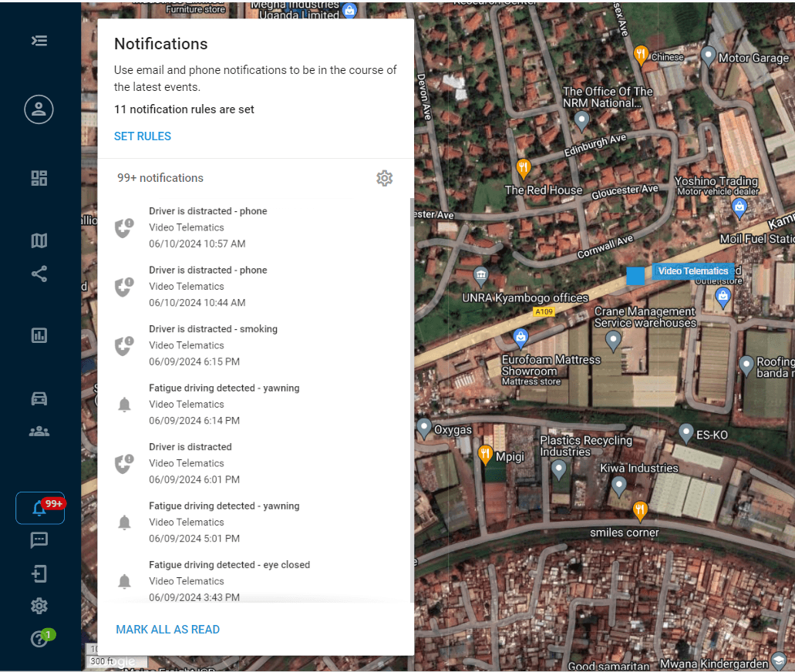Click bell icon of 6:14 PM yawning alert
Image resolution: width=795 pixels, height=672 pixels.
(124, 405)
